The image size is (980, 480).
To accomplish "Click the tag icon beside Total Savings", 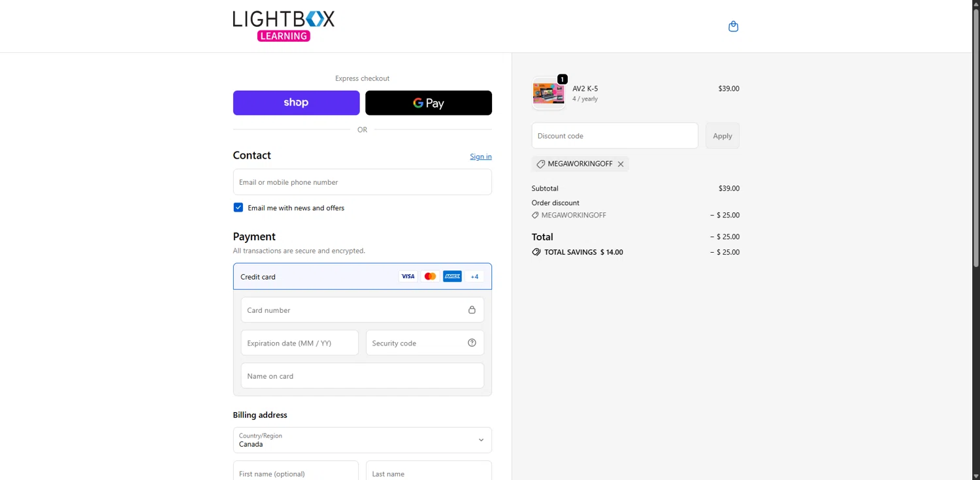I will 536,252.
